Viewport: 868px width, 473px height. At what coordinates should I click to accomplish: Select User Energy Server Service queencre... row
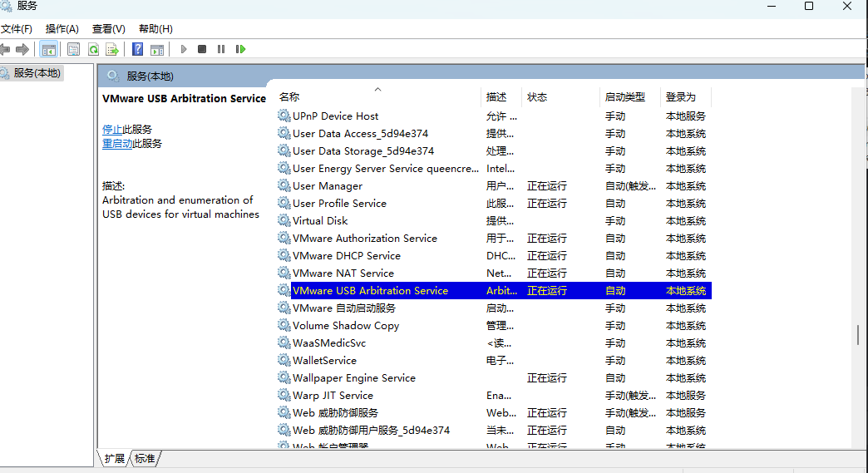[494, 168]
